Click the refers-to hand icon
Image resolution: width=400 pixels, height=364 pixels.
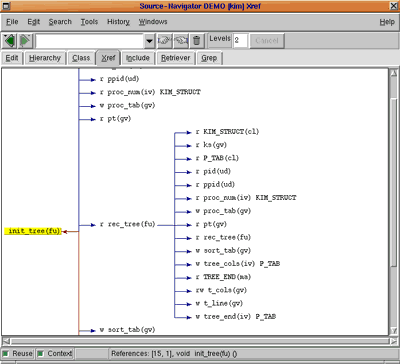click(165, 41)
